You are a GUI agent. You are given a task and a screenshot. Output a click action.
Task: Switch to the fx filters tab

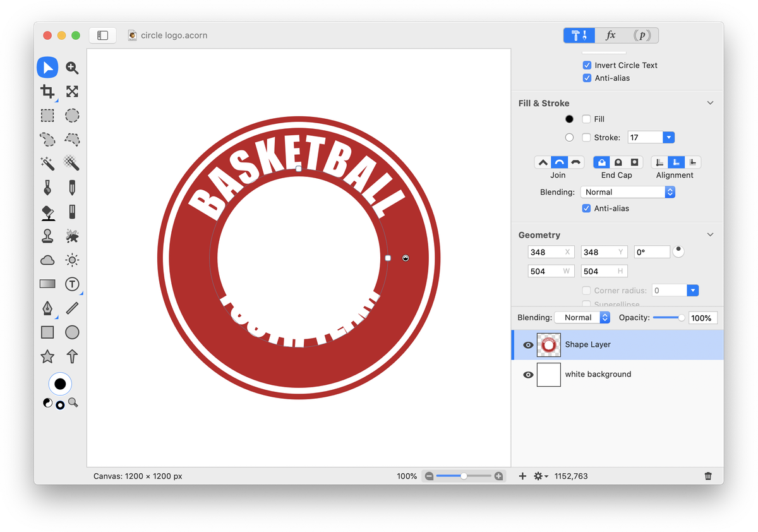(x=611, y=35)
